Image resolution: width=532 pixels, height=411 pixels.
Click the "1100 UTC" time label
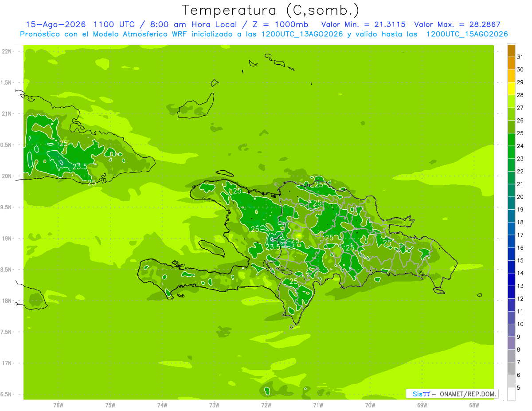(114, 24)
